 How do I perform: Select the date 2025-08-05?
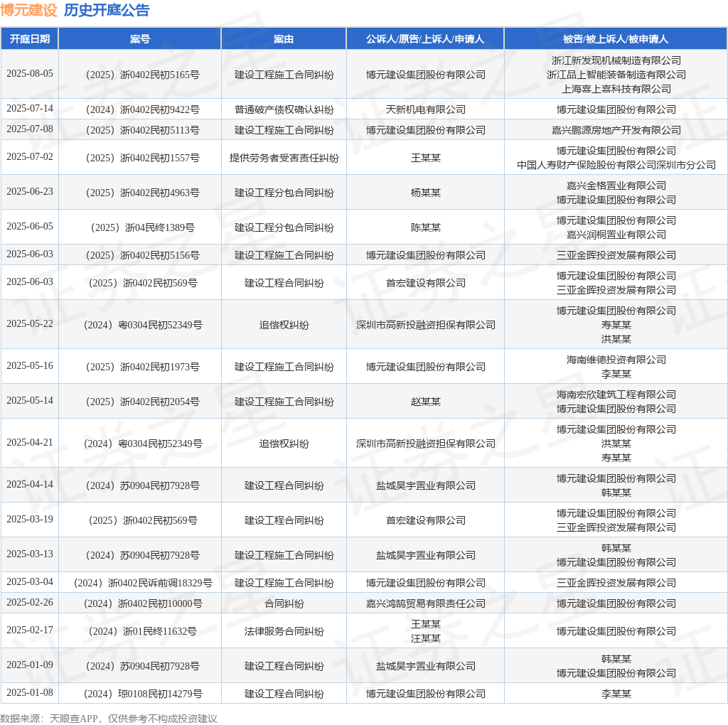coord(30,74)
